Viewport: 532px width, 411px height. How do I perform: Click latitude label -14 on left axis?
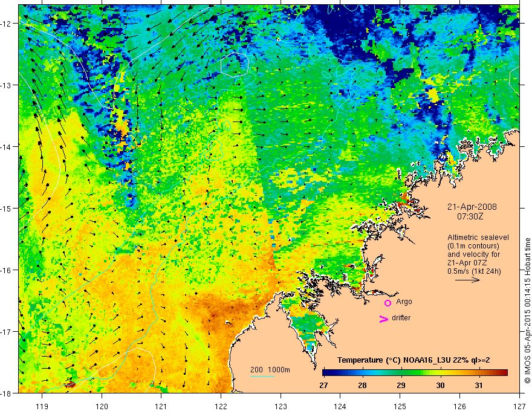pos(6,147)
